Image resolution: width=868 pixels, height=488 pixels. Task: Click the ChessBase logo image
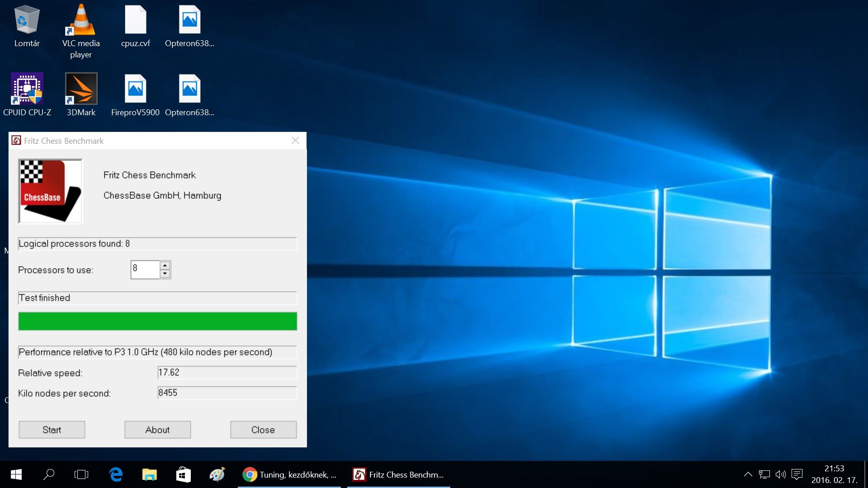[x=50, y=191]
